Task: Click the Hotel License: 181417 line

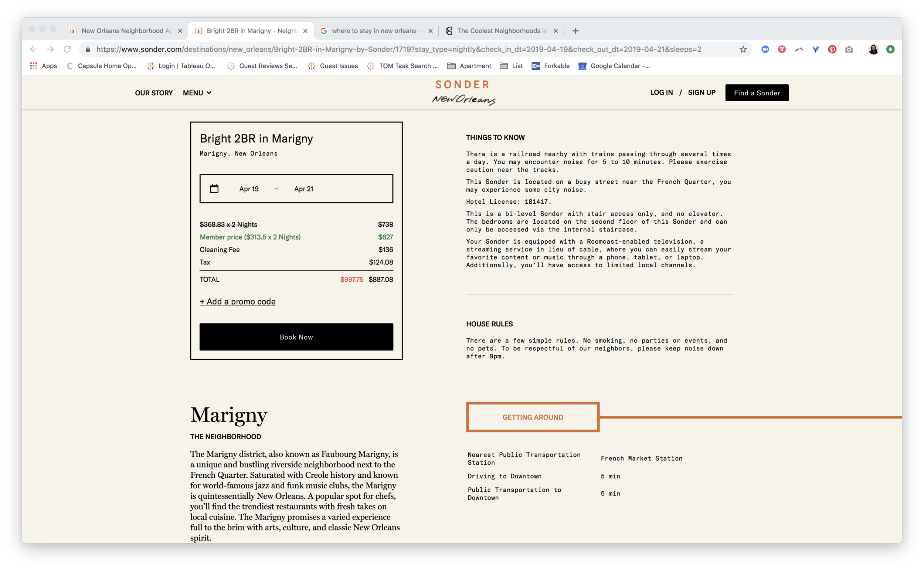Action: pos(509,202)
